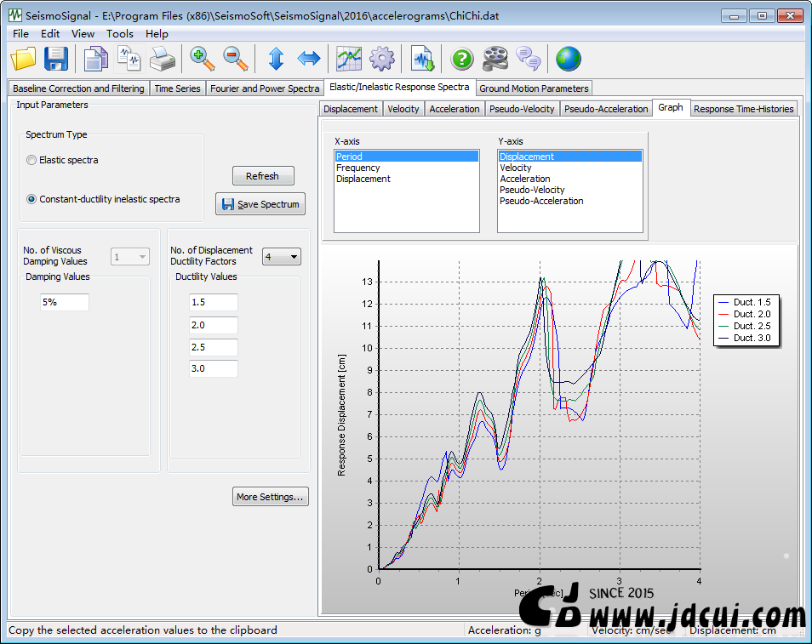The height and width of the screenshot is (644, 812).
Task: Click the zoom in magnifier icon
Action: click(202, 59)
